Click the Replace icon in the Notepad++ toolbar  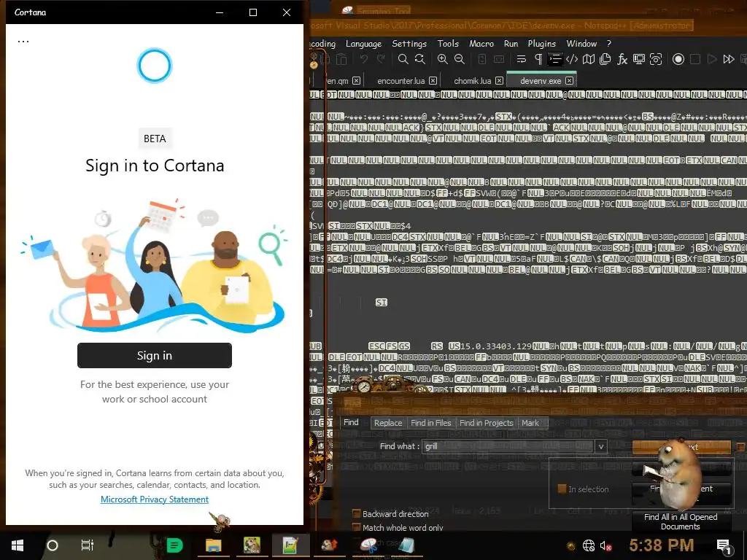coord(419,59)
